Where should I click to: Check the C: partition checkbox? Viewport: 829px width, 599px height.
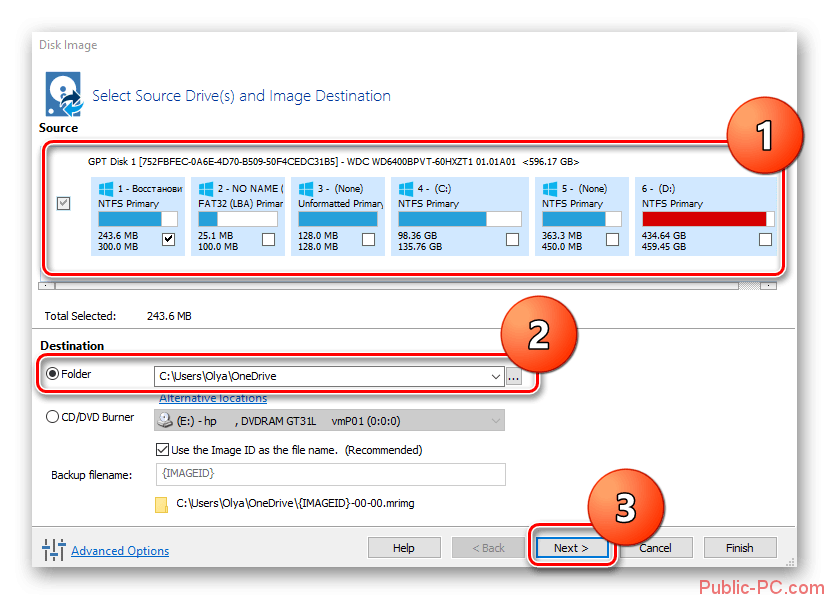coord(512,239)
